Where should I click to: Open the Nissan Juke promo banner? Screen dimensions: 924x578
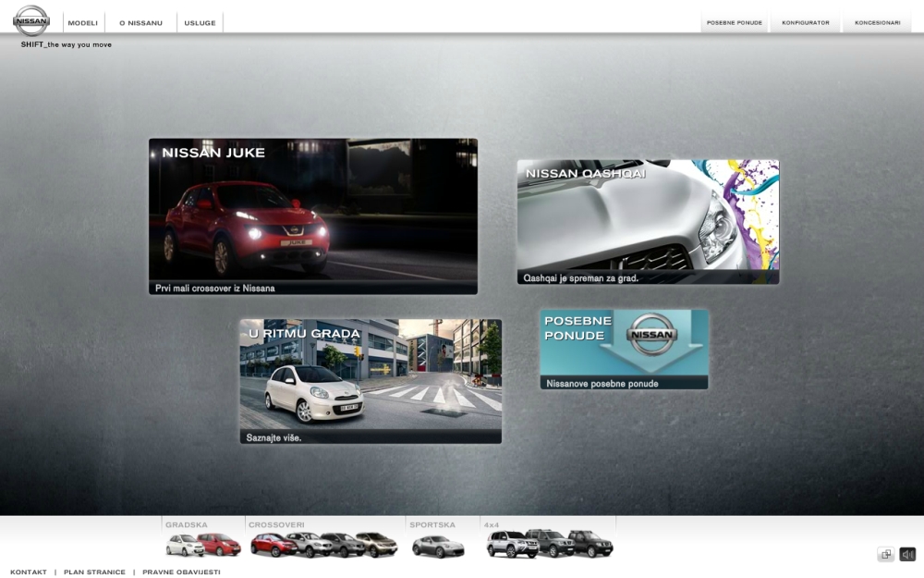(313, 216)
